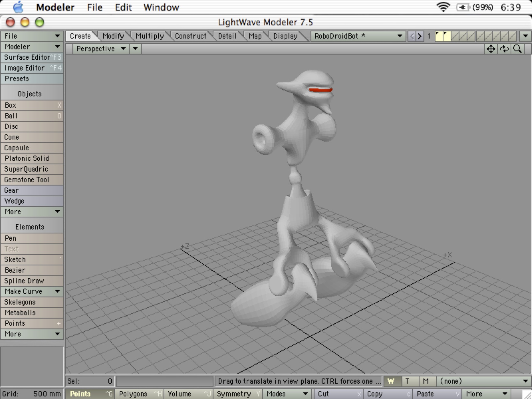
Task: Switch to Volume selection mode
Action: 188,394
